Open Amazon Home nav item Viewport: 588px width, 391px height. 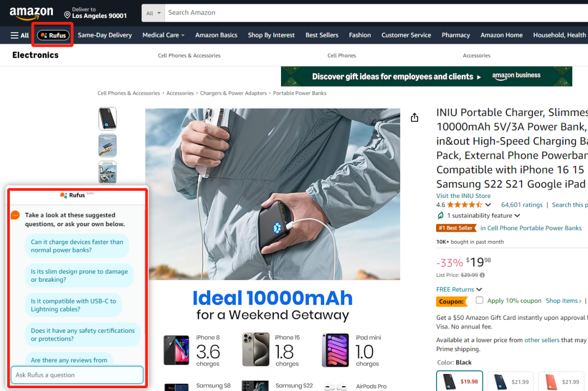pyautogui.click(x=501, y=35)
